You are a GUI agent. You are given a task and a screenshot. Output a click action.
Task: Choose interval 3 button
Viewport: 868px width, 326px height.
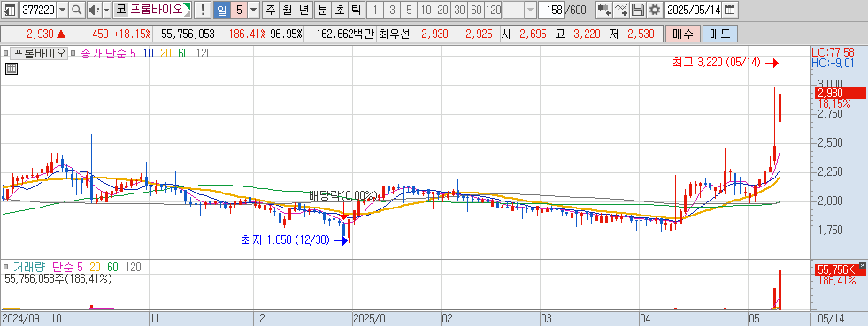[x=393, y=10]
